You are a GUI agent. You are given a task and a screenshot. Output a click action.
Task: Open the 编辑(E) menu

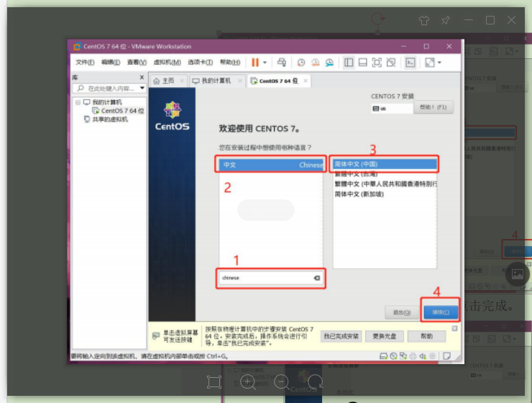pos(111,62)
